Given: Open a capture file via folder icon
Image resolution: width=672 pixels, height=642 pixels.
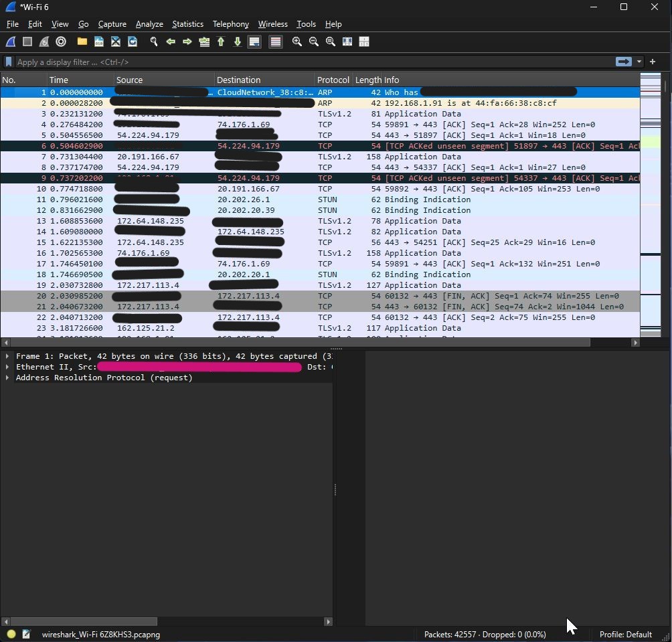Looking at the screenshot, I should (82, 42).
